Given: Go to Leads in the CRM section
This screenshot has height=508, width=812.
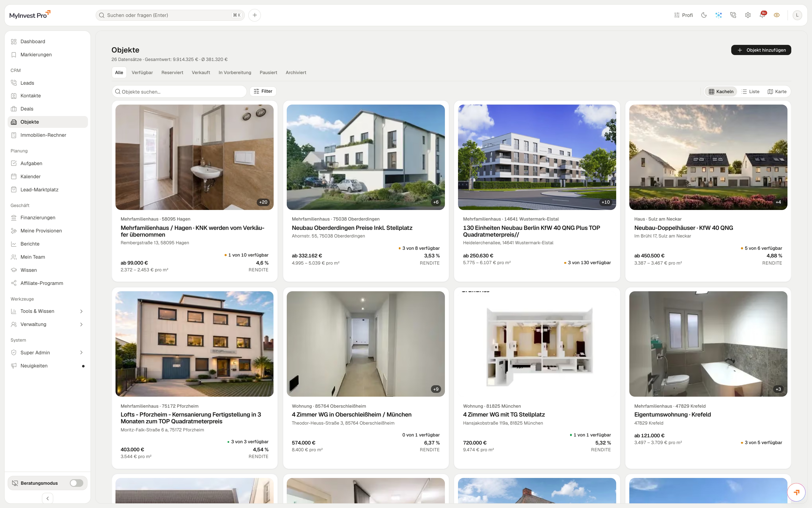Looking at the screenshot, I should (x=48, y=83).
